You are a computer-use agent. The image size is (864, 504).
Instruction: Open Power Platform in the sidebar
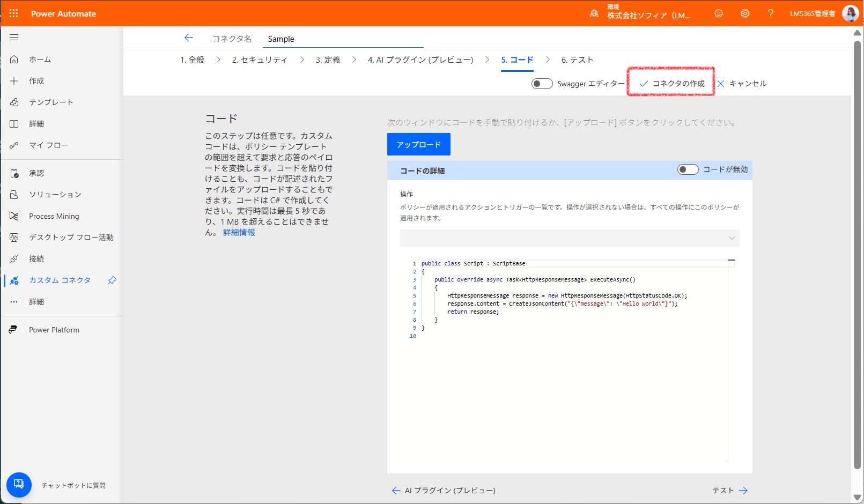tap(54, 330)
